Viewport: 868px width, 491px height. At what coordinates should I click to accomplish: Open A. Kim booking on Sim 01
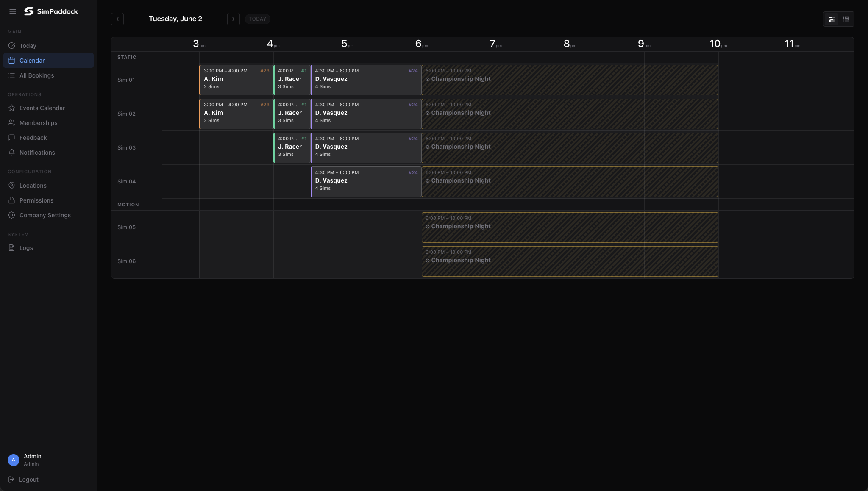[236, 80]
